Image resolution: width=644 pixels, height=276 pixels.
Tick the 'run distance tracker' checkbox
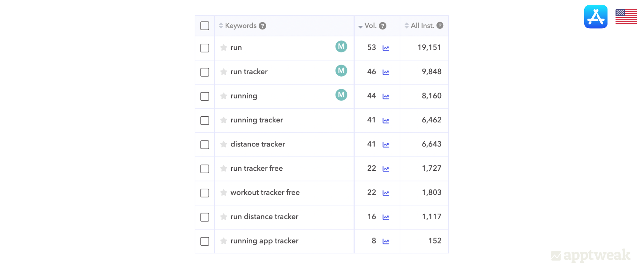tap(205, 217)
